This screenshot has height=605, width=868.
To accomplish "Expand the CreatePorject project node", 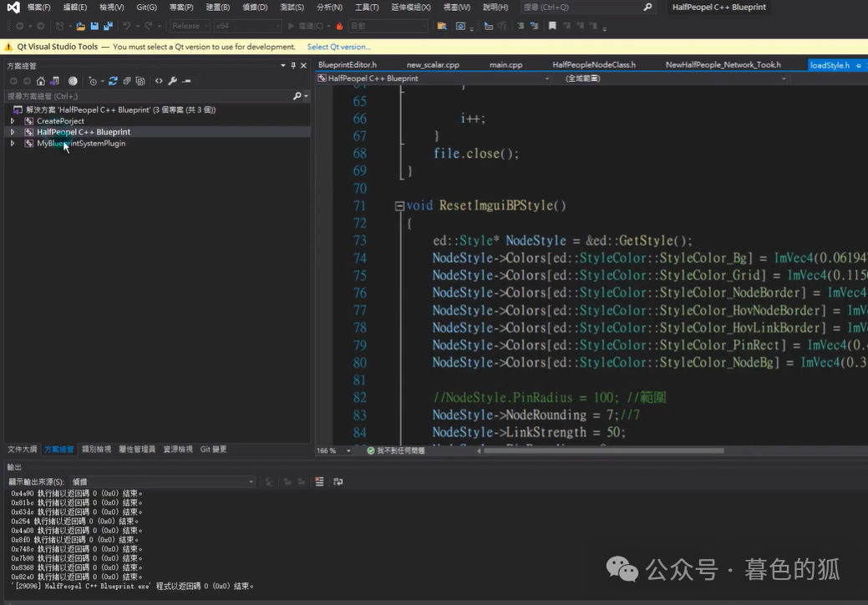I will point(13,121).
